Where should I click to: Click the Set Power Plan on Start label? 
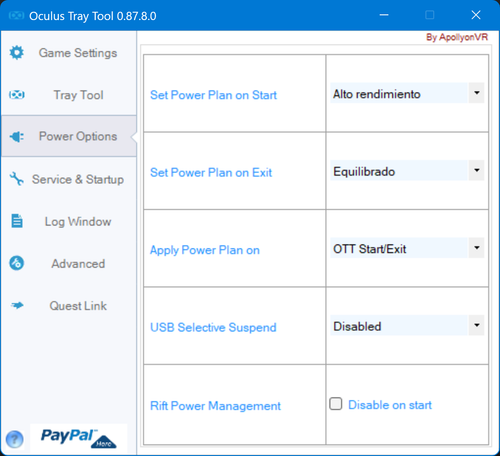click(213, 95)
